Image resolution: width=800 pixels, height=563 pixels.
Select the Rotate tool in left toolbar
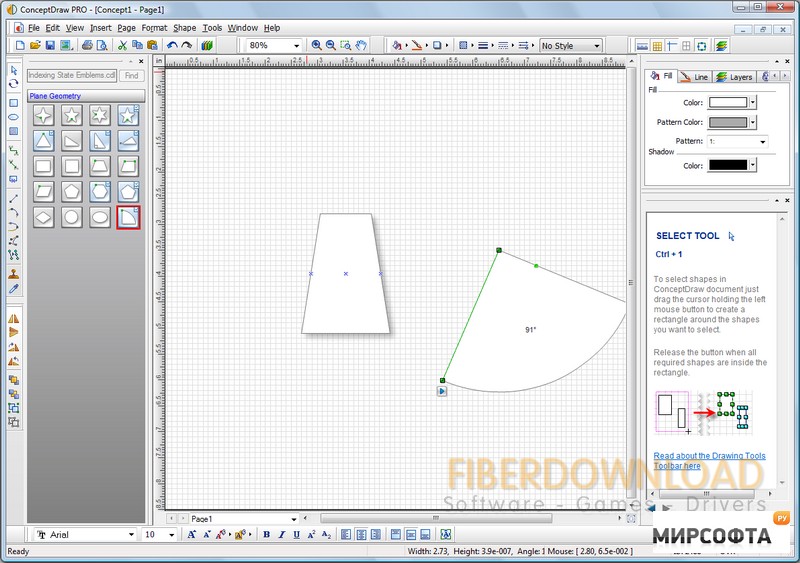[x=14, y=83]
